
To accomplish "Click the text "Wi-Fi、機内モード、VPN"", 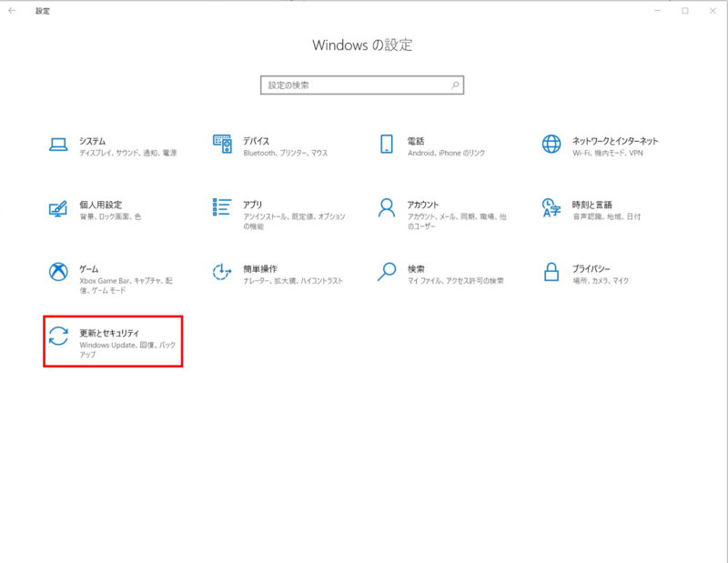I will [608, 153].
